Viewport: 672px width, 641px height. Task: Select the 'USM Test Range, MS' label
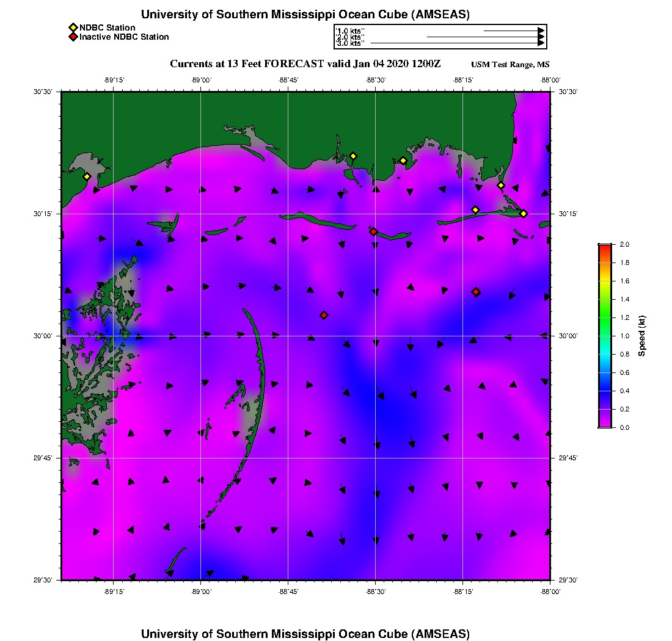point(510,65)
